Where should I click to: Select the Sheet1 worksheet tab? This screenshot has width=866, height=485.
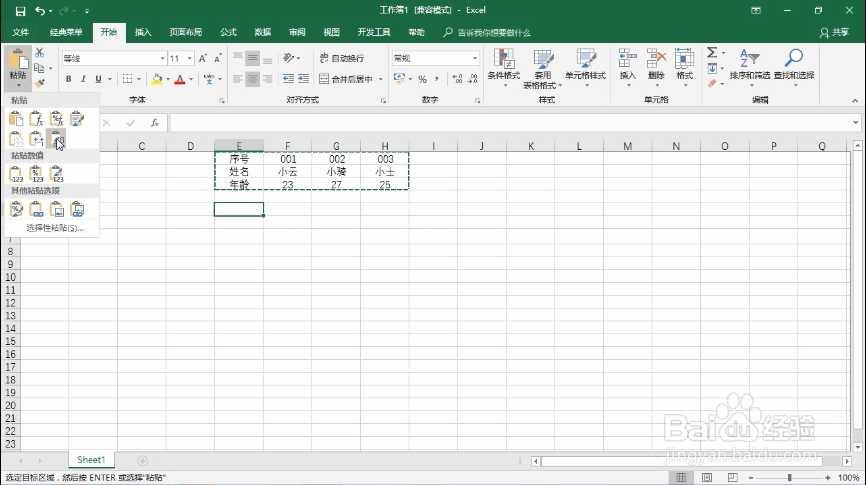pos(91,460)
